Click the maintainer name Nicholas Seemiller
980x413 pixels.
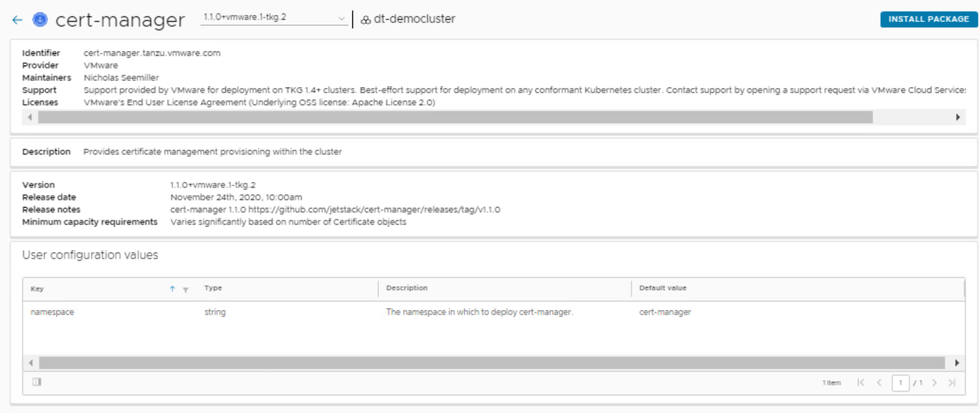121,78
